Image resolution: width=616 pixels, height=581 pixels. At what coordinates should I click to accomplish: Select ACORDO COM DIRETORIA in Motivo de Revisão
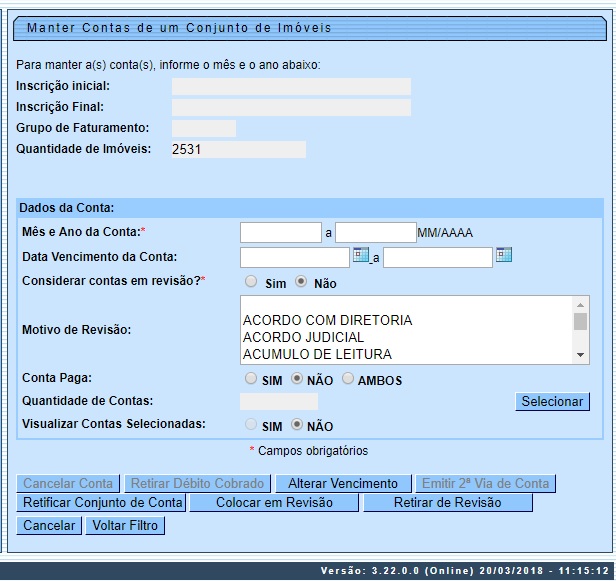pyautogui.click(x=407, y=320)
